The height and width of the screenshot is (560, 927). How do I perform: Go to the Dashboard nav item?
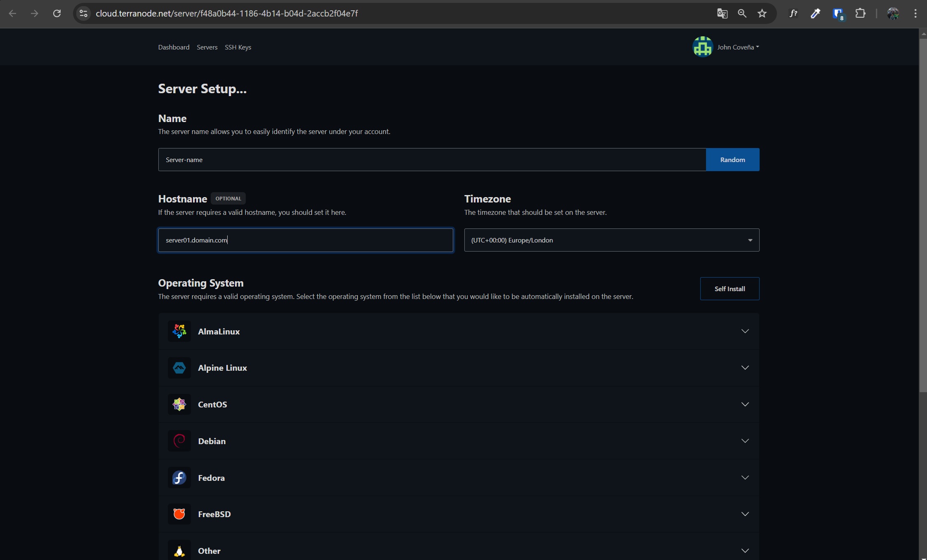coord(174,47)
